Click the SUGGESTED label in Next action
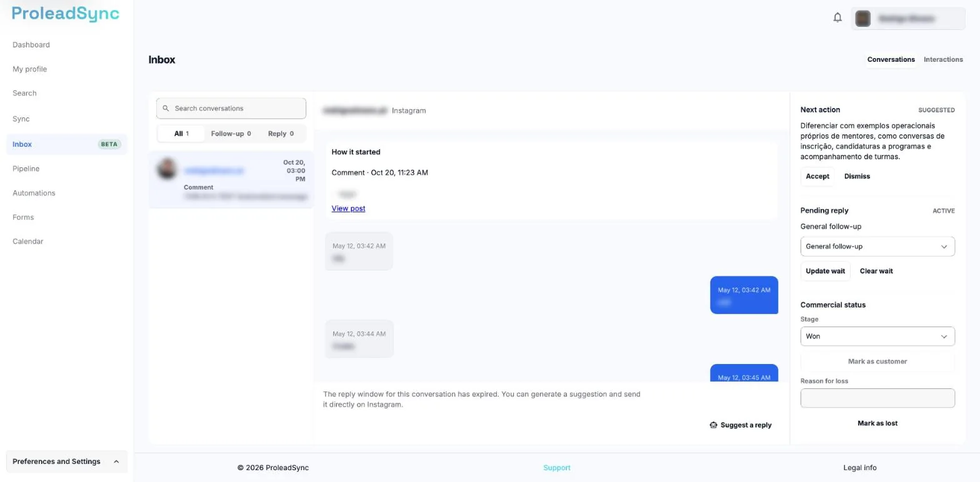This screenshot has height=482, width=980. [936, 111]
